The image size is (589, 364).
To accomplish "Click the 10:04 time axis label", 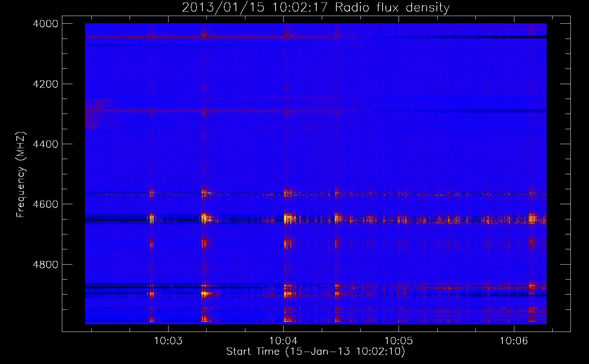I will pos(283,341).
